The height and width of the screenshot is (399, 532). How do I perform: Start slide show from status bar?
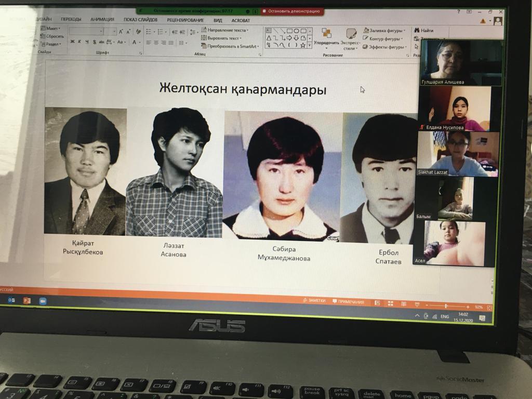[x=417, y=304]
